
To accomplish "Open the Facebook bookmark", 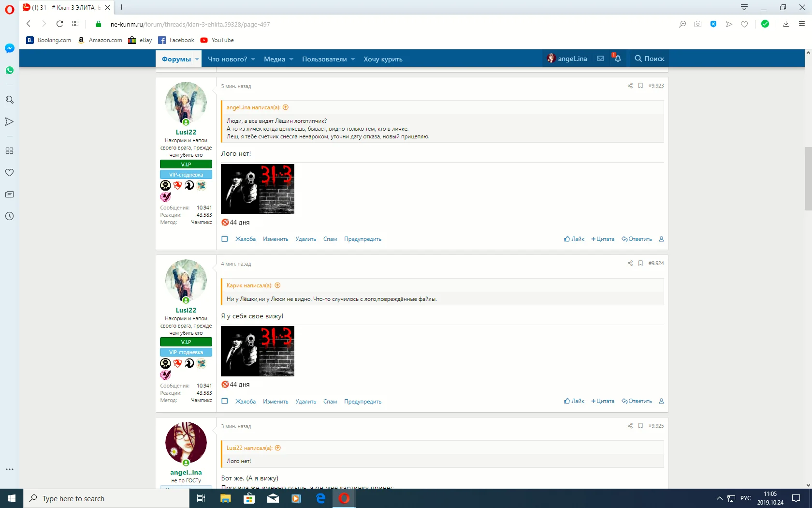I will point(176,40).
